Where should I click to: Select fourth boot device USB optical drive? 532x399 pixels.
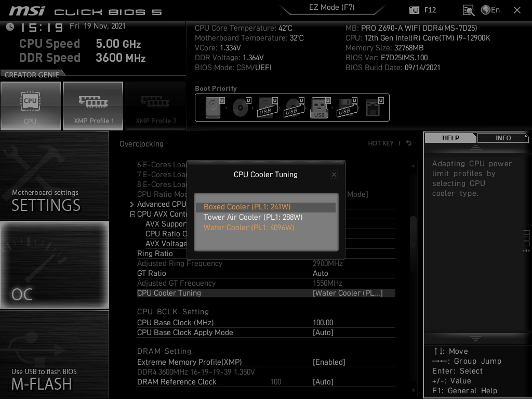click(294, 108)
